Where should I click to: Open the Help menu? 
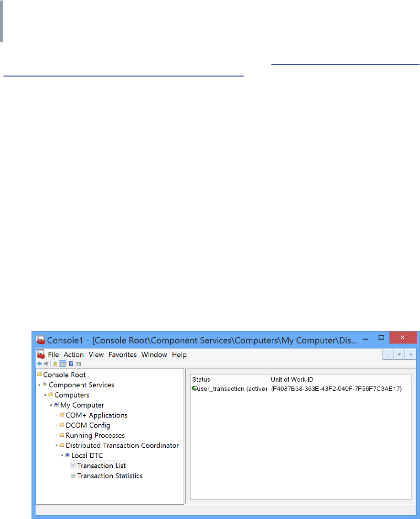pos(179,354)
